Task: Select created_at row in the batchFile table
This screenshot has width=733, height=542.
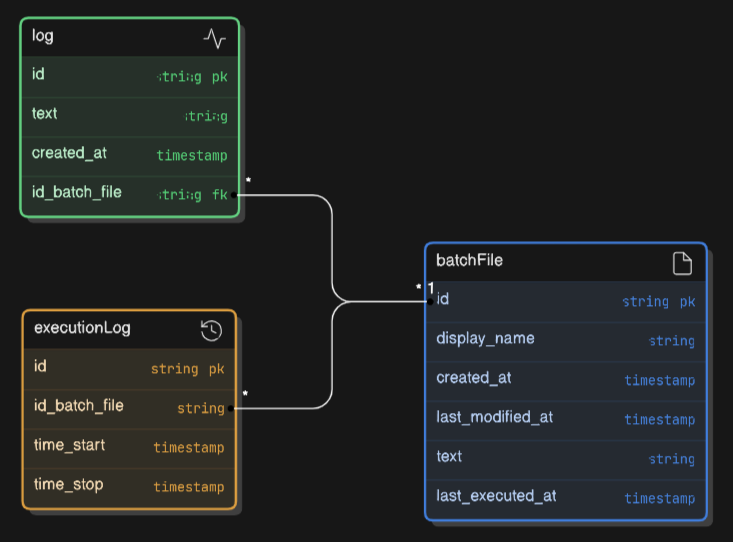Action: (x=565, y=379)
